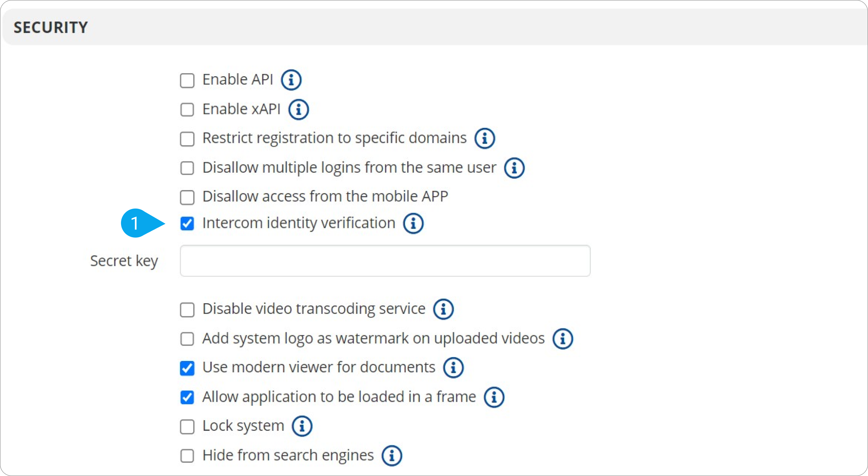Image resolution: width=868 pixels, height=476 pixels.
Task: Open the Intercom identity verification info icon
Action: (413, 223)
